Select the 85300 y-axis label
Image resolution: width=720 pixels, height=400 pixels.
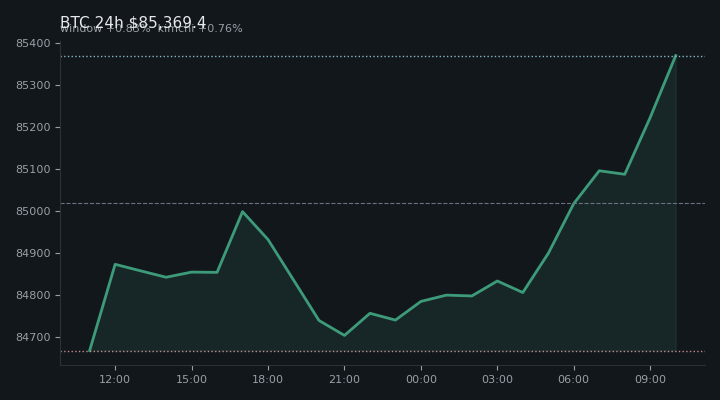pos(33,85)
